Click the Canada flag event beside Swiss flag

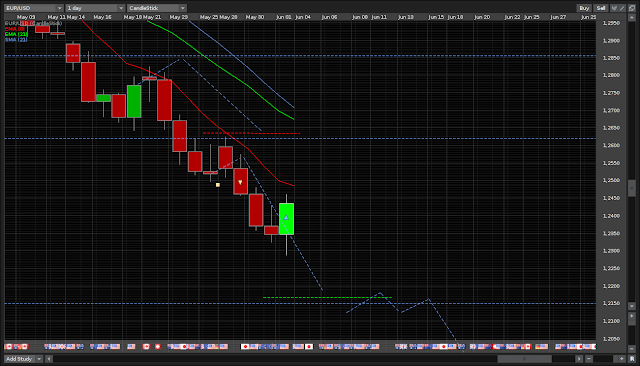(146, 346)
